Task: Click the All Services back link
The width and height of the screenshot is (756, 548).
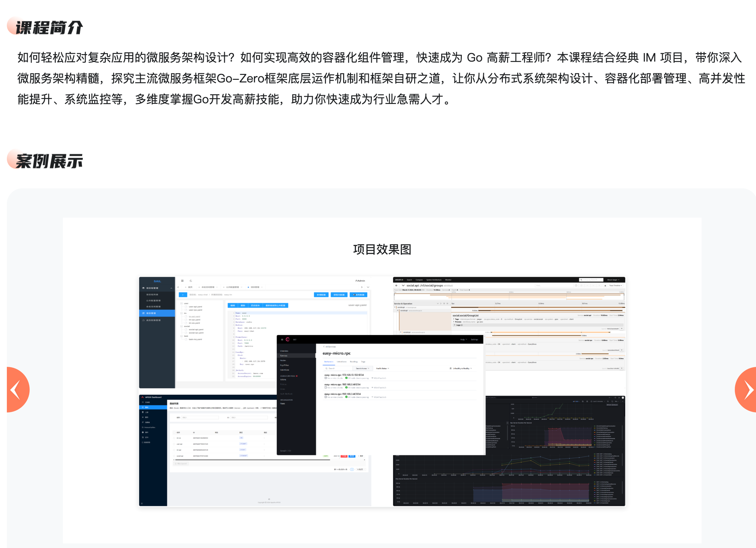Action: [329, 347]
